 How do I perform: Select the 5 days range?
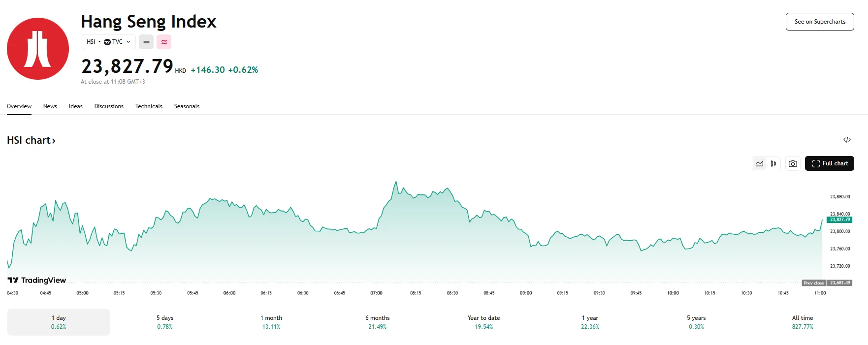pos(165,322)
